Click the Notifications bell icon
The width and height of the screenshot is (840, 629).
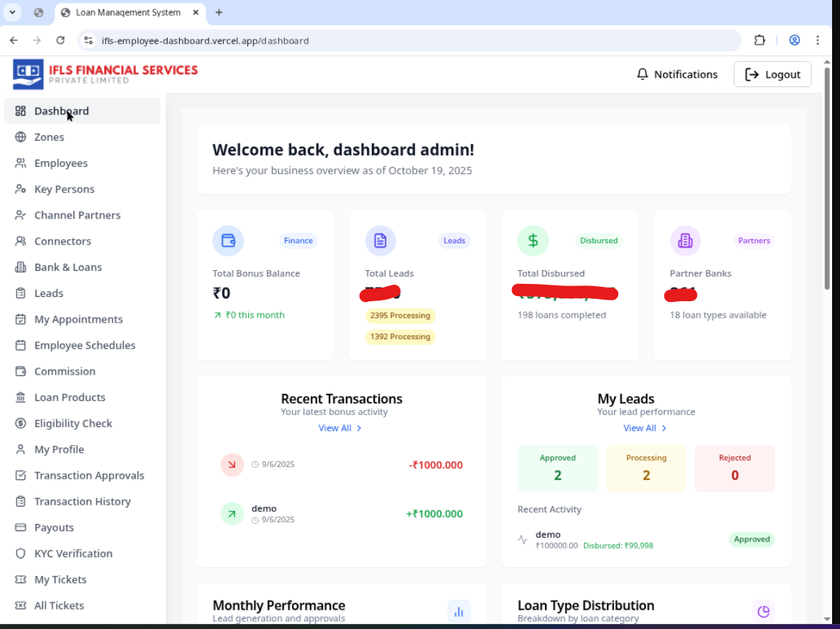point(643,74)
